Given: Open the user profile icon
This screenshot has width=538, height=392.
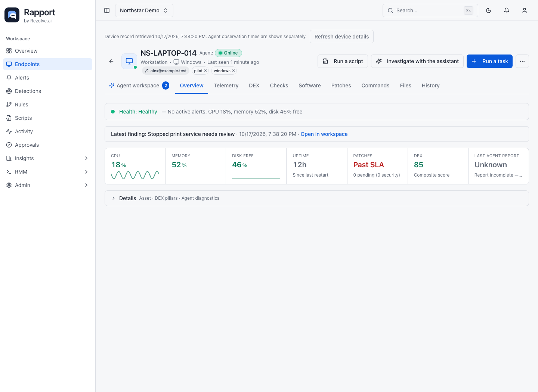Looking at the screenshot, I should [x=525, y=10].
